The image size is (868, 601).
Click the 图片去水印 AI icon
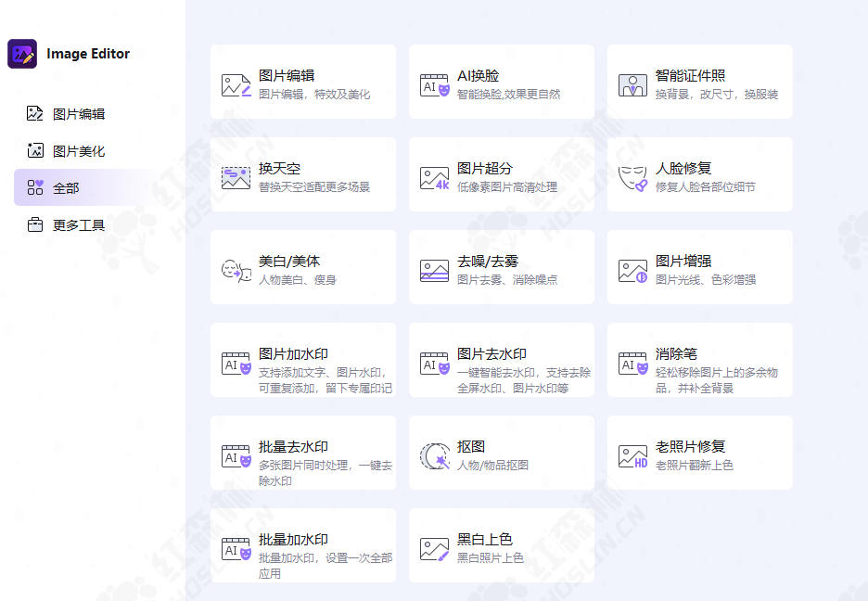(x=435, y=364)
